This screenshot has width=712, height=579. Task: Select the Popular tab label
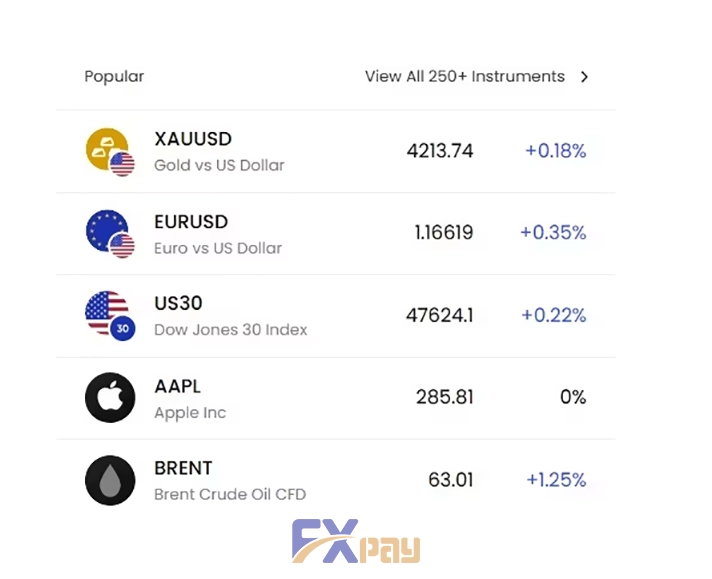[114, 76]
